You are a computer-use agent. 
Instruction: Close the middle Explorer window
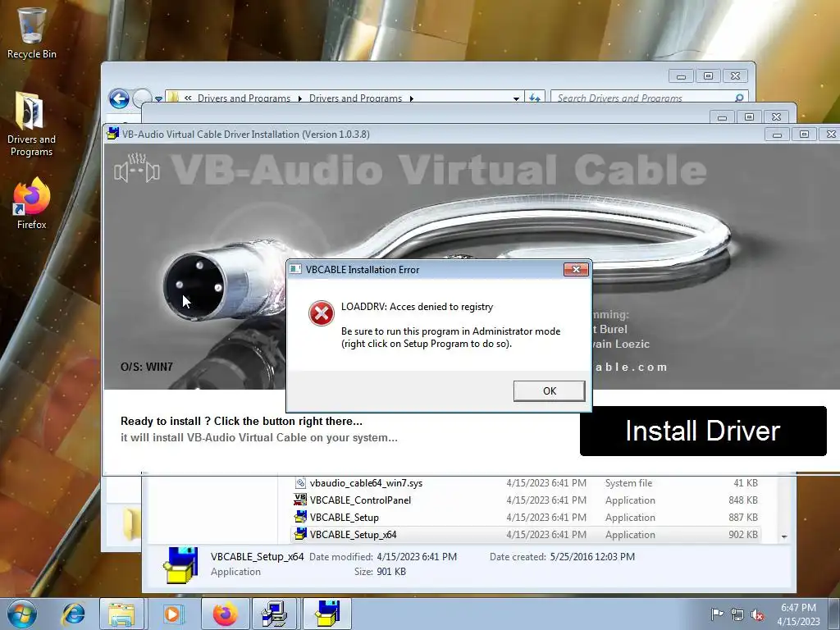point(776,116)
